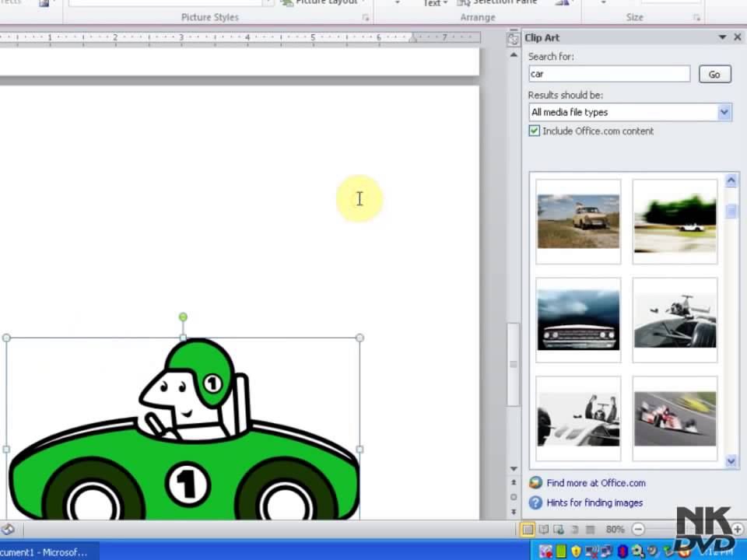This screenshot has width=747, height=560.
Task: Open Find more at Office.com link
Action: pos(596,483)
